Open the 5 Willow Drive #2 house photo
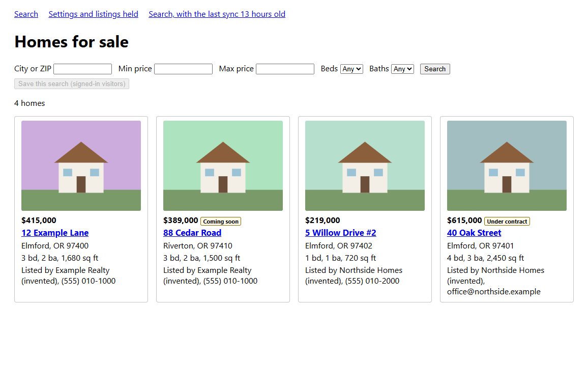Viewport: 588px width, 387px height. 365,165
